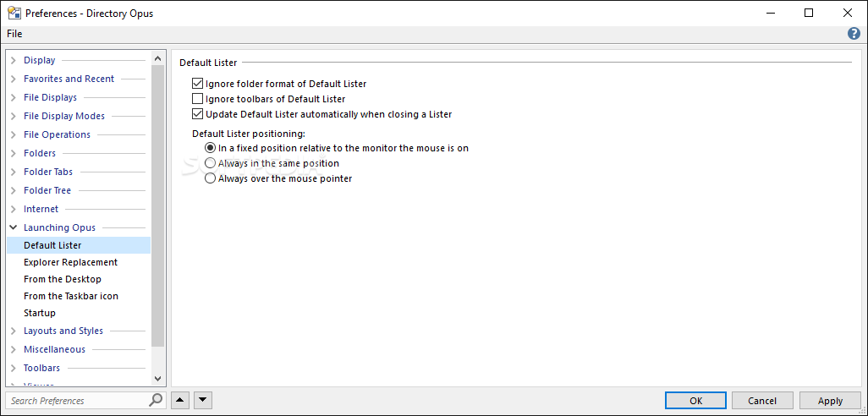The width and height of the screenshot is (868, 416).
Task: Expand the Display category
Action: pyautogui.click(x=14, y=60)
